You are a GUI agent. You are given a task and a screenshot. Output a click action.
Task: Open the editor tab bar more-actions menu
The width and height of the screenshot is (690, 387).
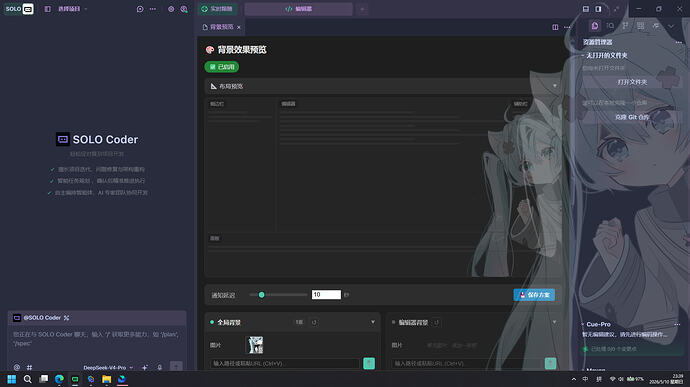coord(567,27)
